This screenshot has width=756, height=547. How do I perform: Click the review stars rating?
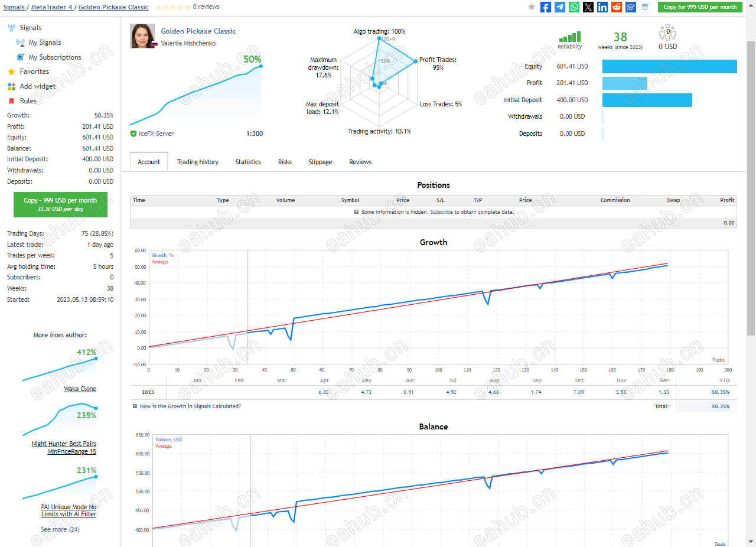coord(172,7)
